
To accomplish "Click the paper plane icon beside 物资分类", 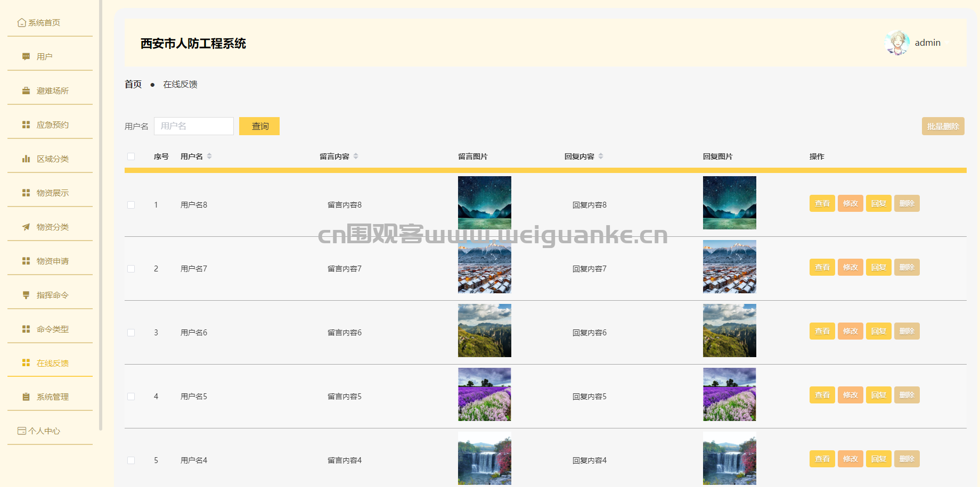I will click(x=26, y=227).
